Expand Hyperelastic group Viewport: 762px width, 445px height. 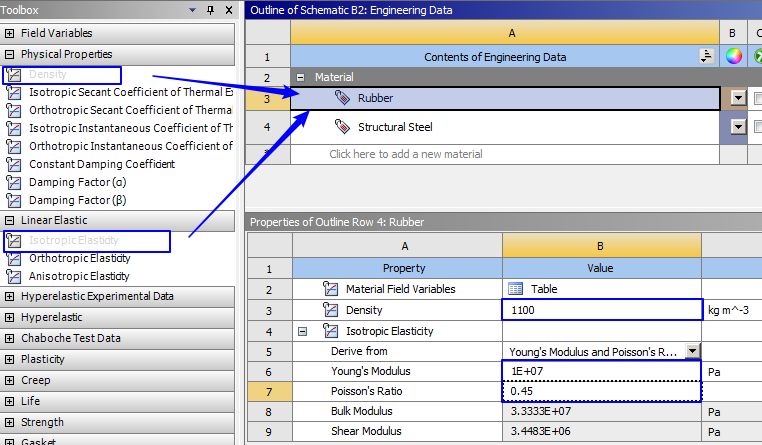9,317
